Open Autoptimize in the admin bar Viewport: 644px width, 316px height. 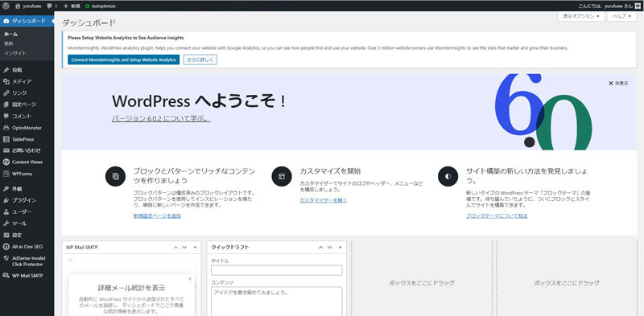[x=100, y=6]
